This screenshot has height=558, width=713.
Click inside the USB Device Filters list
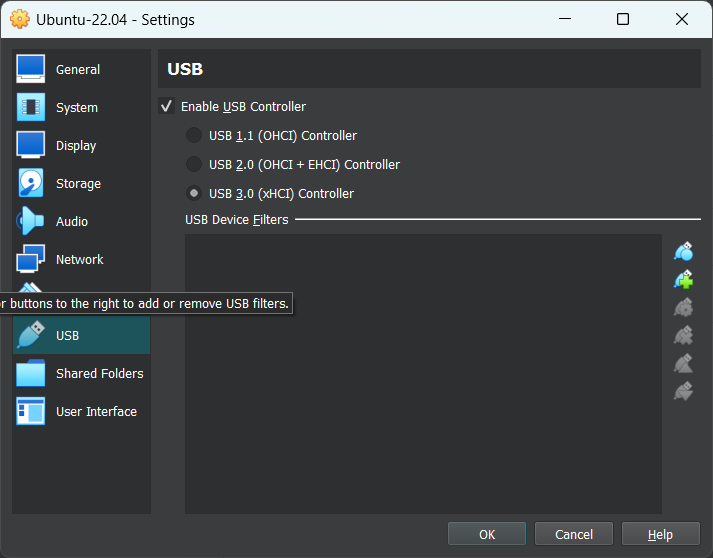click(423, 374)
